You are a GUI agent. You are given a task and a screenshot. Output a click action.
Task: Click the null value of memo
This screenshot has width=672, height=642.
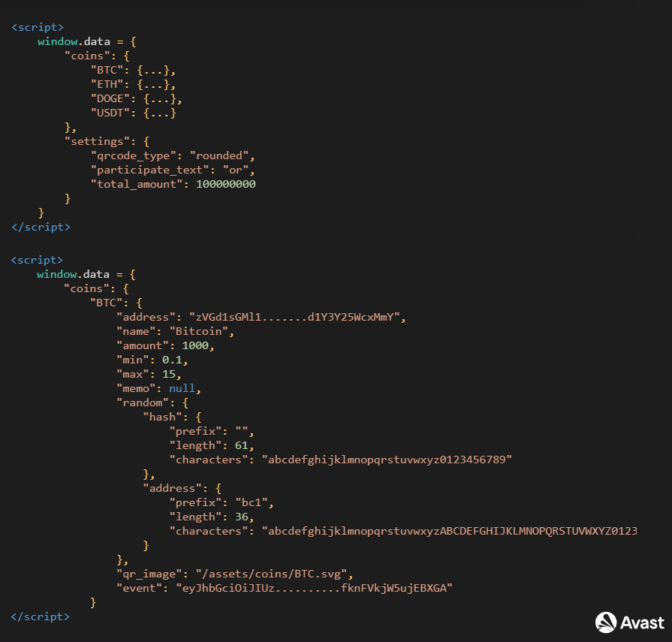click(182, 388)
